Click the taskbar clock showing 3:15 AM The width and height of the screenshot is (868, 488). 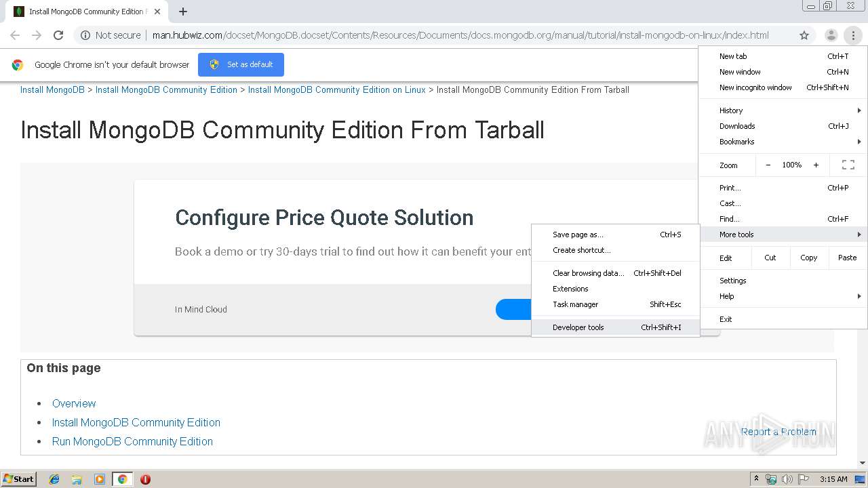click(x=833, y=479)
